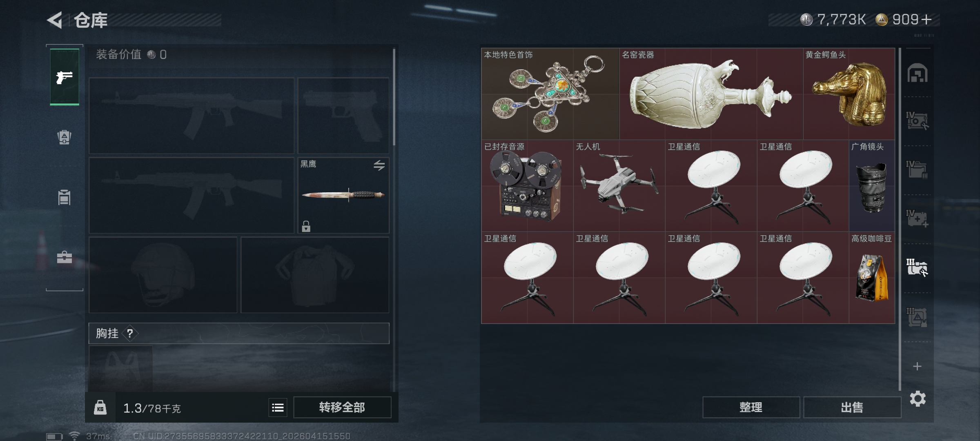The width and height of the screenshot is (980, 441).
Task: Click the weight lock KG icon
Action: pyautogui.click(x=100, y=407)
